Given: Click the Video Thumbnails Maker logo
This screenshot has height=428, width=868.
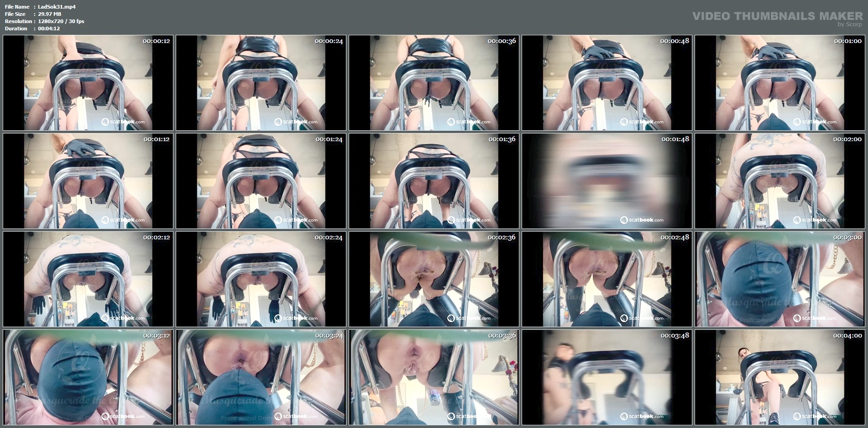Looking at the screenshot, I should pos(777,17).
